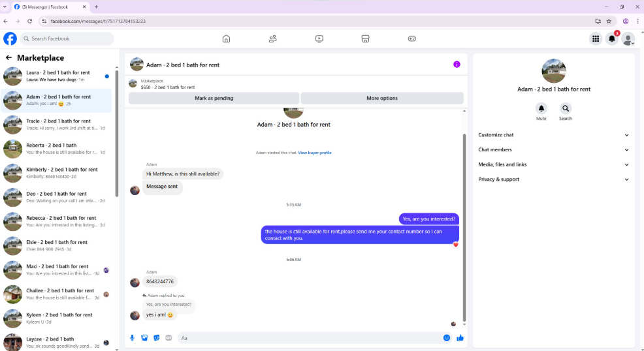This screenshot has height=351, width=644.
Task: Click the browser back arrow
Action: [x=5, y=22]
